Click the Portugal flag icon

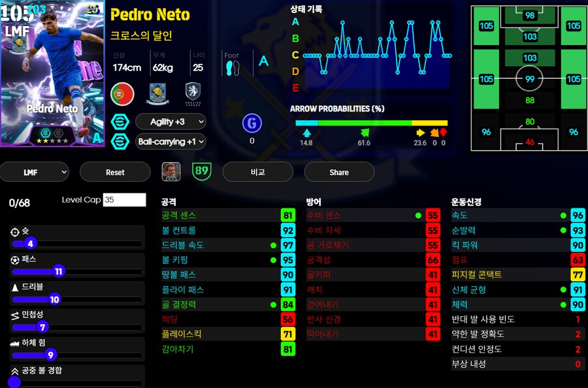click(122, 93)
